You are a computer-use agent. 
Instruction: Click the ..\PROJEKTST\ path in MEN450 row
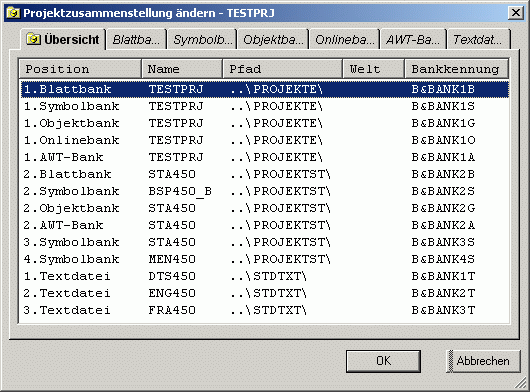(x=281, y=260)
